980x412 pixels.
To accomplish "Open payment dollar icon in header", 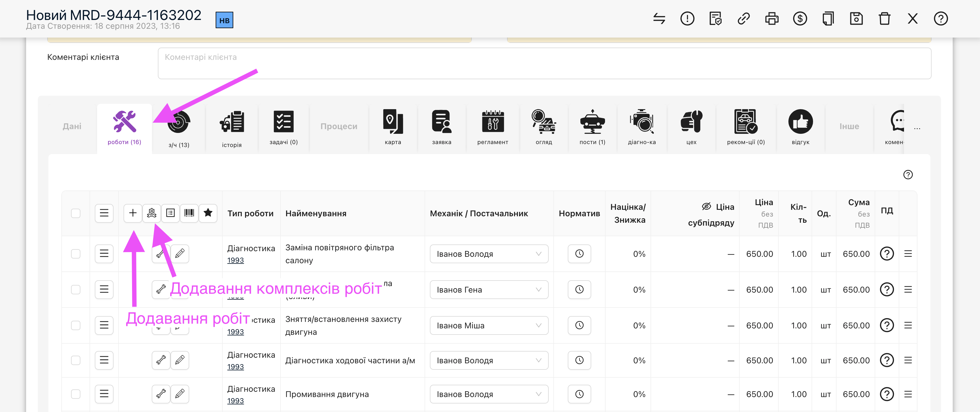I will (x=800, y=19).
